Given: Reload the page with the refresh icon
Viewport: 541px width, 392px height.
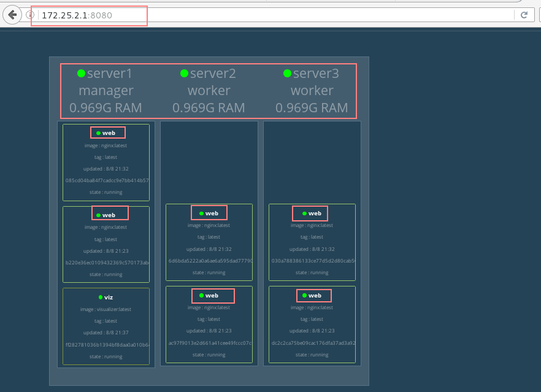Looking at the screenshot, I should tap(524, 15).
